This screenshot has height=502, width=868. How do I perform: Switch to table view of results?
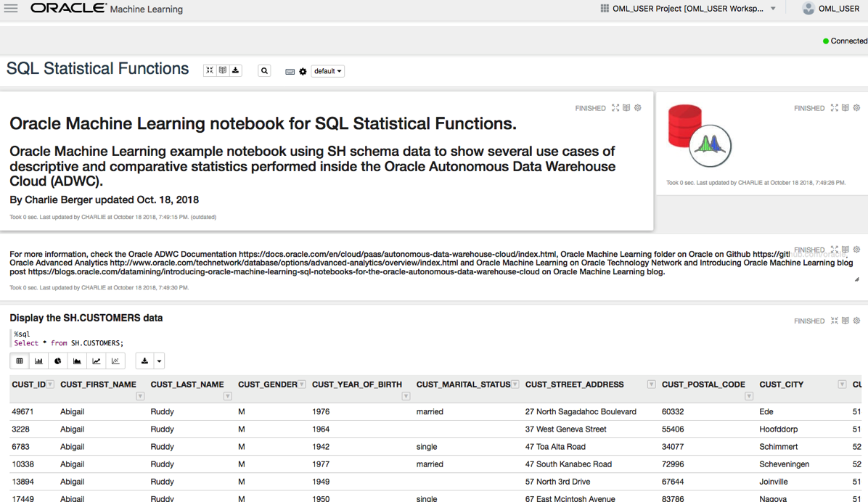tap(20, 361)
